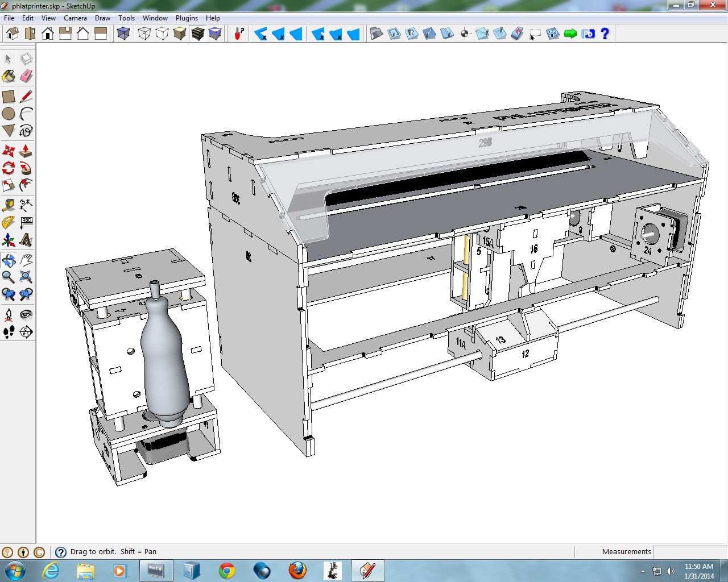The width and height of the screenshot is (728, 582).
Task: Enable Wireframe face style
Action: click(x=144, y=34)
